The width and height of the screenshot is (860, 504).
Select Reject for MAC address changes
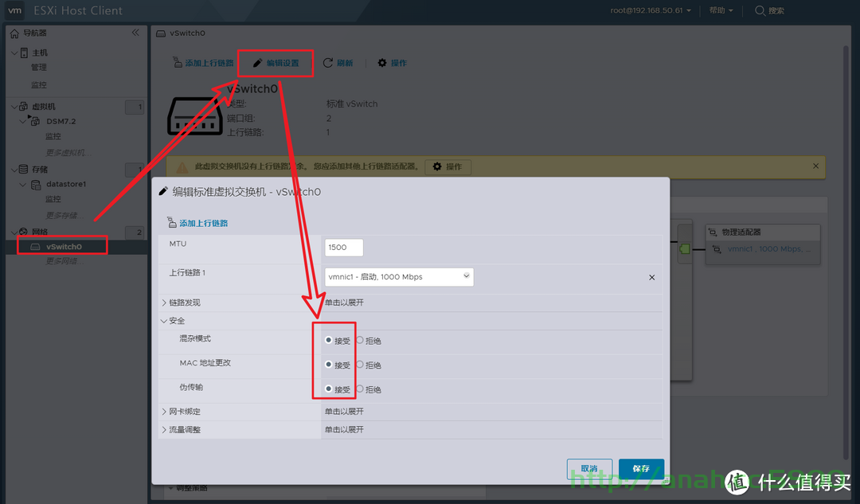point(360,364)
